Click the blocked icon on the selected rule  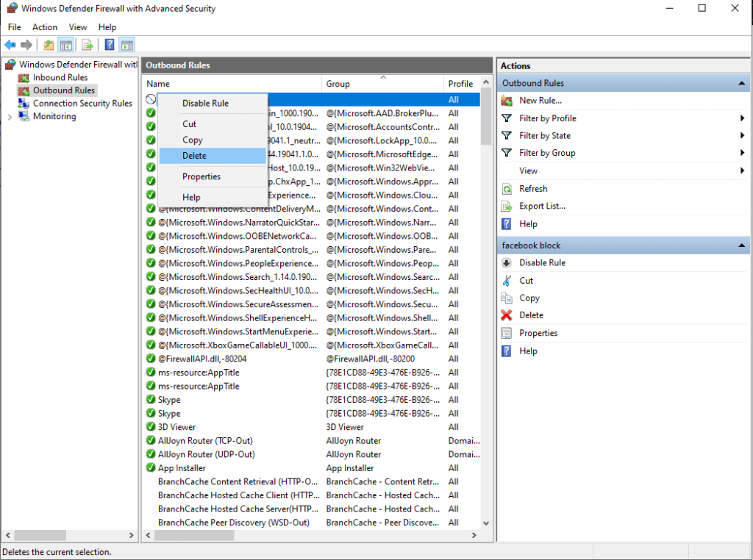[151, 99]
